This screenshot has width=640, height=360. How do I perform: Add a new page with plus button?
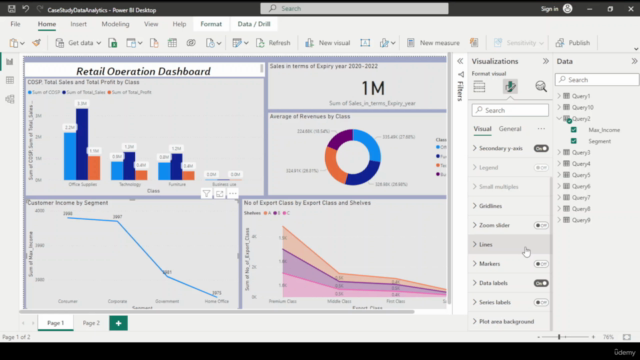[x=118, y=323]
